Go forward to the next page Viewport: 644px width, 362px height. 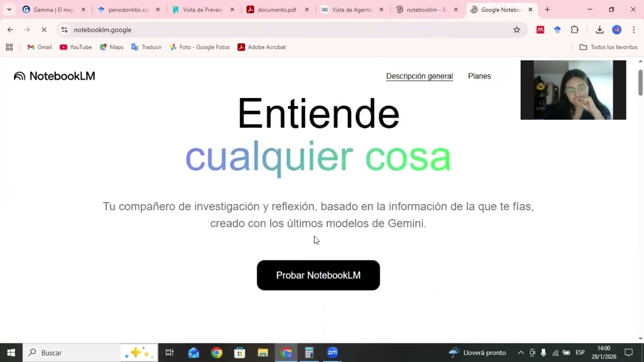(x=27, y=30)
